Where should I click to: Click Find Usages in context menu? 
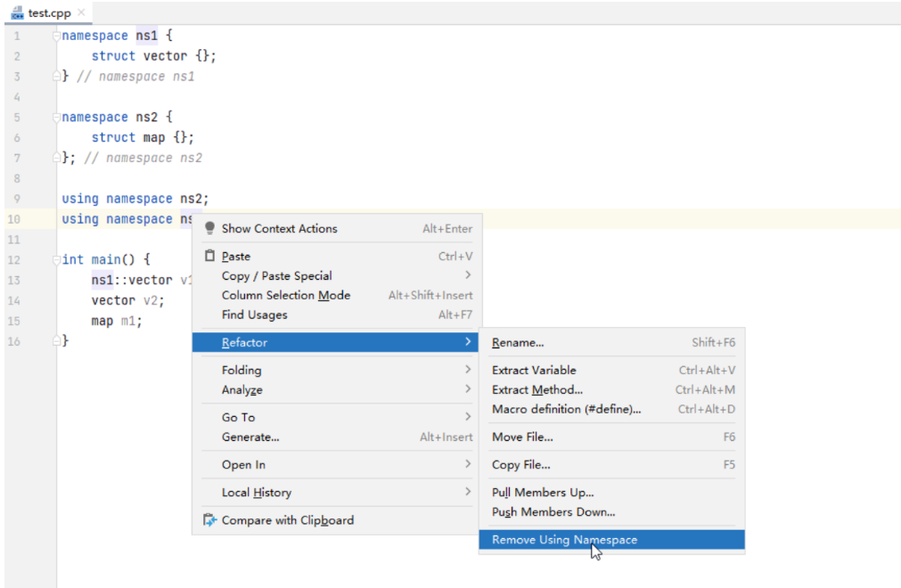click(255, 315)
